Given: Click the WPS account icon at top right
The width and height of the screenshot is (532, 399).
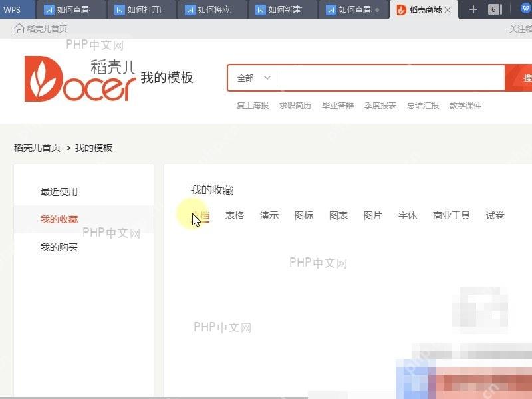Looking at the screenshot, I should [x=525, y=9].
